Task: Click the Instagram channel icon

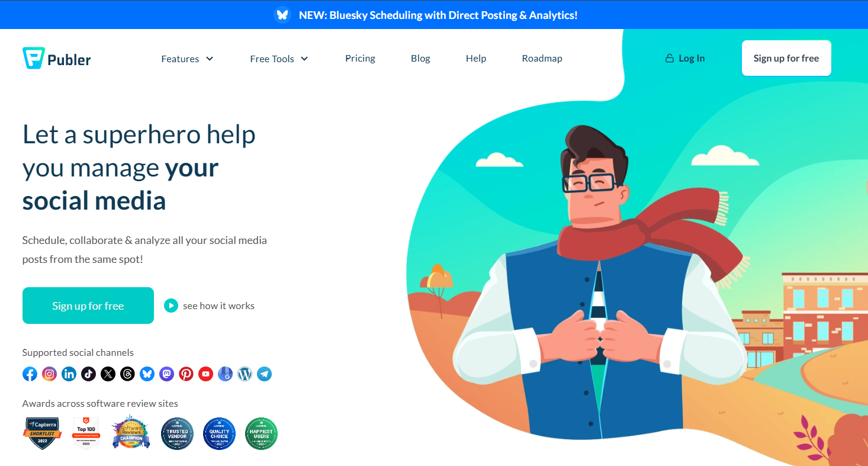Action: tap(49, 374)
